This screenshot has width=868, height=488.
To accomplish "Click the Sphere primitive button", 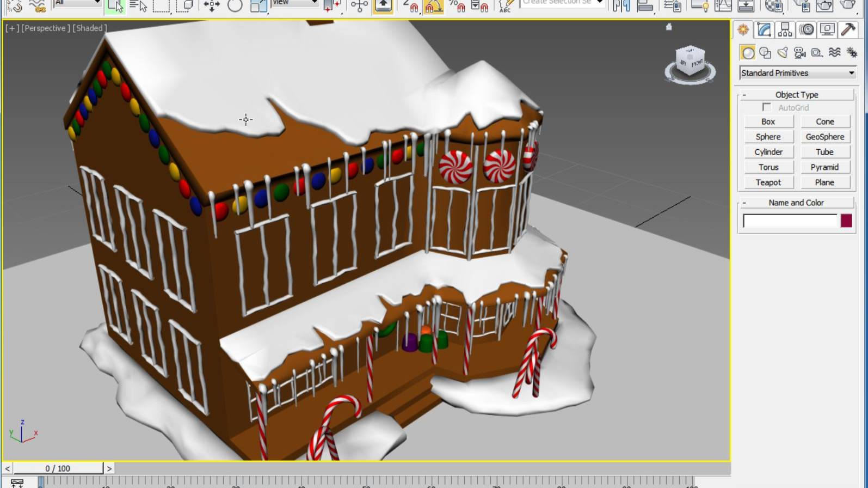I will (x=768, y=137).
